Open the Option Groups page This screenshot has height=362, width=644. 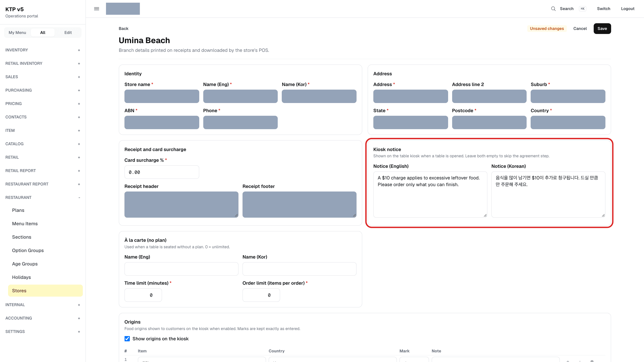pyautogui.click(x=28, y=250)
